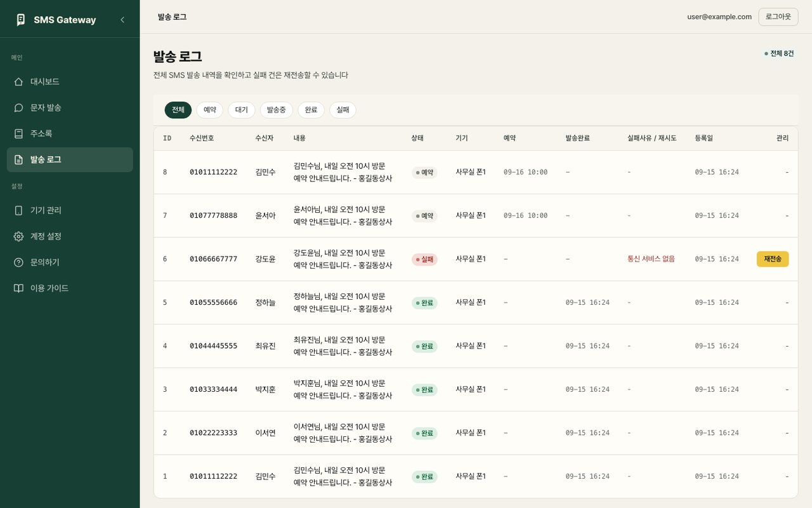Viewport: 812px width, 508px height.
Task: Resend the failed message with 재전송
Action: click(773, 259)
